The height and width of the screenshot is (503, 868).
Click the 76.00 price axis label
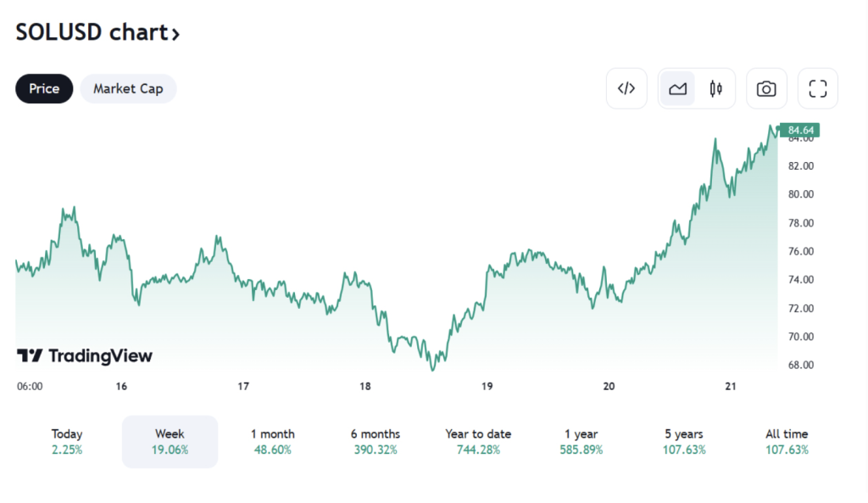[x=801, y=251]
